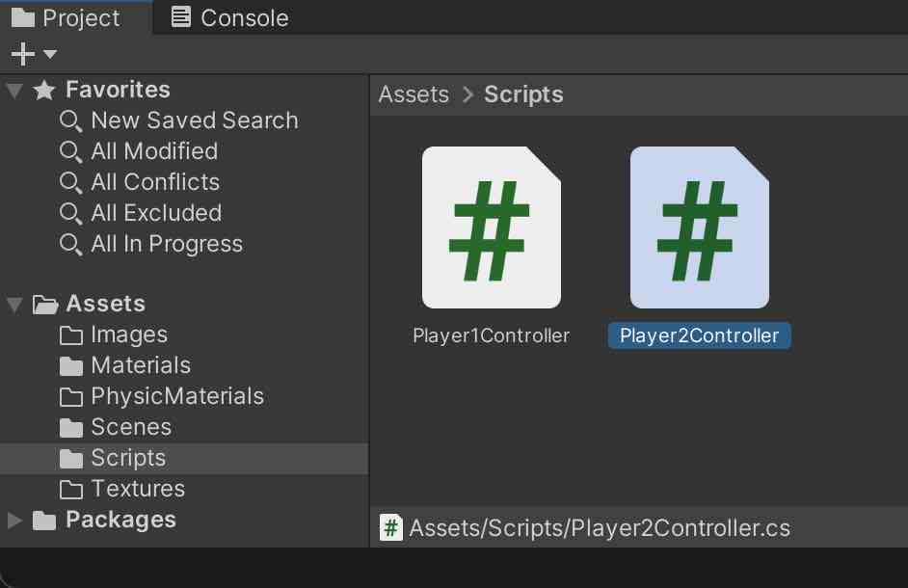Select the PhysicMaterials folder

pyautogui.click(x=176, y=396)
